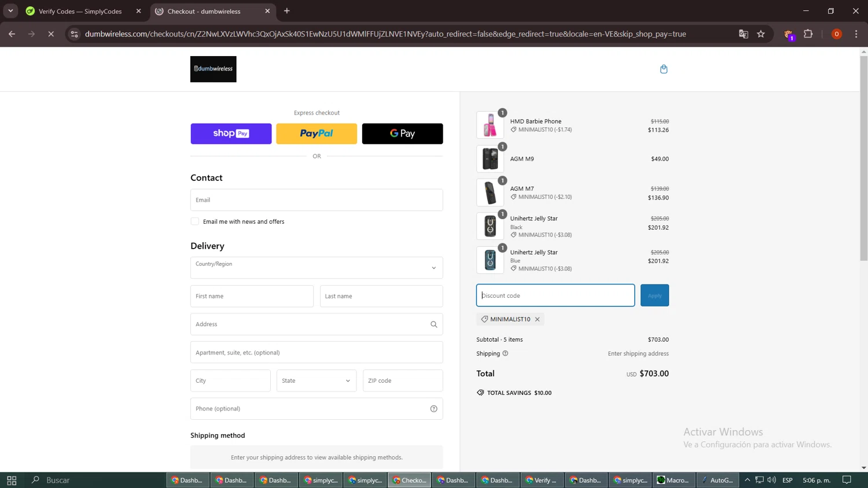Open the Windows Start menu
Viewport: 868px width, 488px height.
pyautogui.click(x=12, y=480)
